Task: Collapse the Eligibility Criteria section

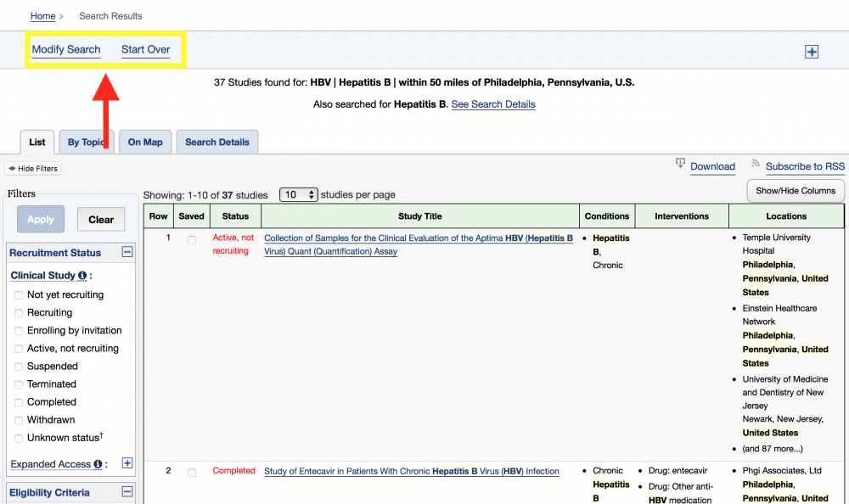Action: pos(127,492)
